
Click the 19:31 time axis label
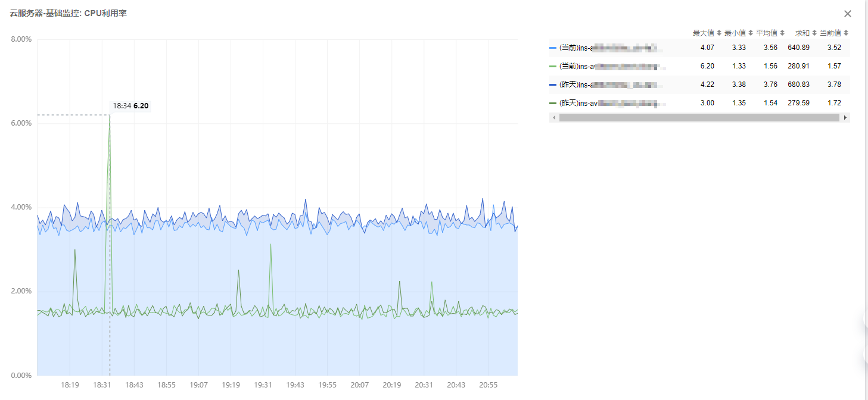point(263,386)
